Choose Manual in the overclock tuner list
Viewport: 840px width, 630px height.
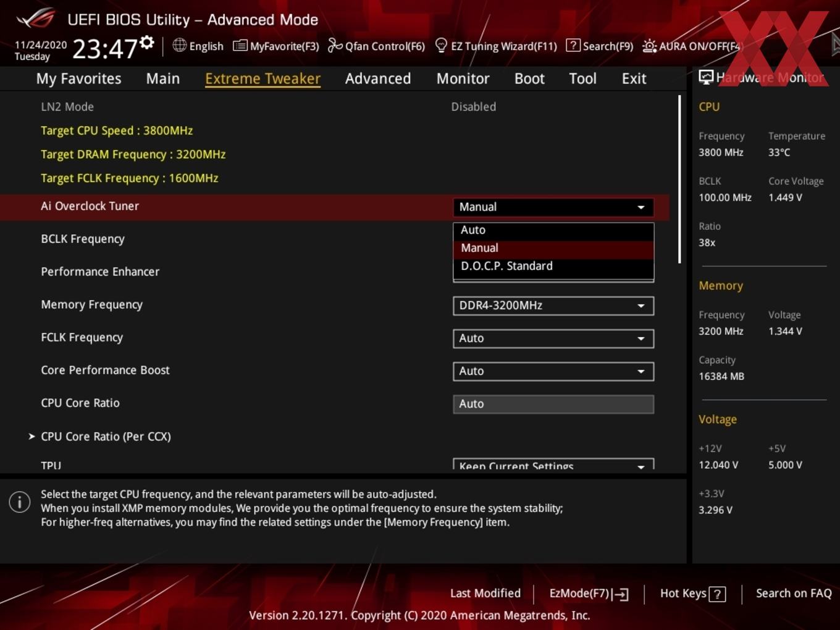point(553,248)
